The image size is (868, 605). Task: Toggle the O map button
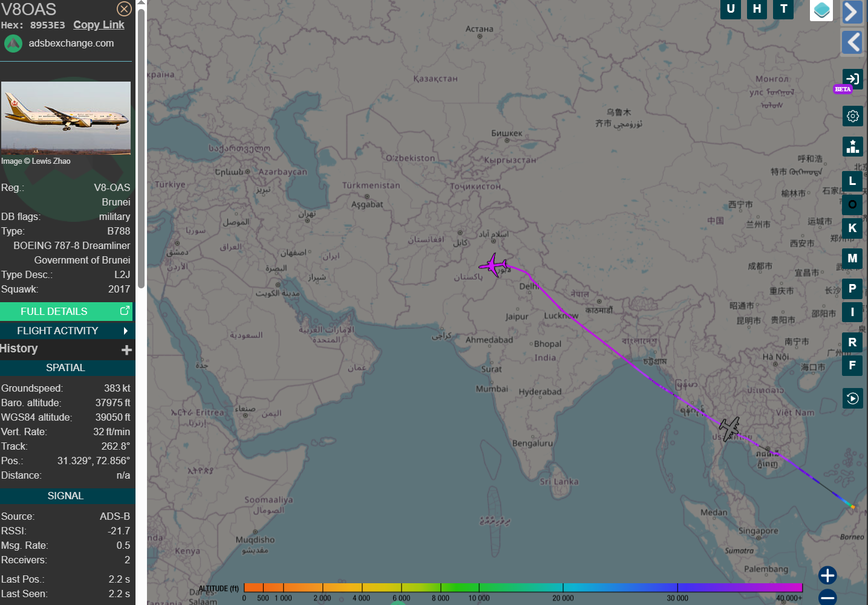(852, 204)
